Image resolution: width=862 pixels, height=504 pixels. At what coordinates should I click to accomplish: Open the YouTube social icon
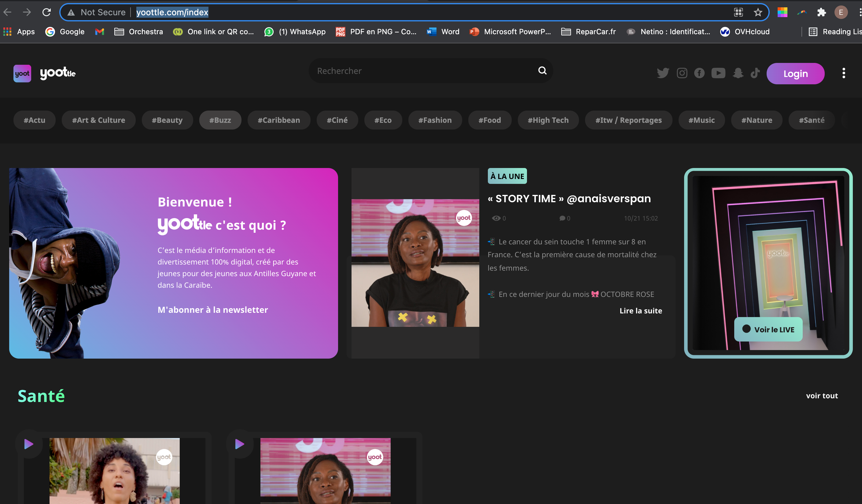[718, 73]
